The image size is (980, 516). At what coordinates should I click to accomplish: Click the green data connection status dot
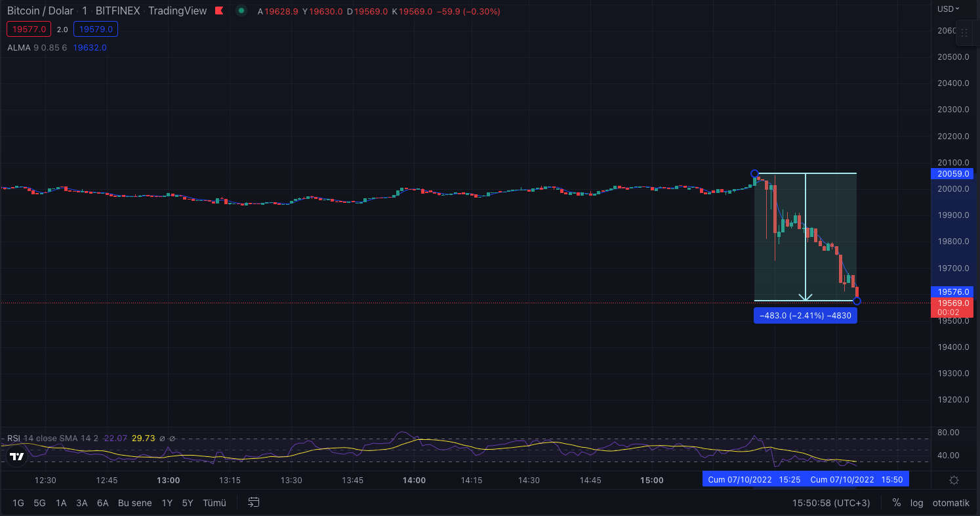coord(242,11)
